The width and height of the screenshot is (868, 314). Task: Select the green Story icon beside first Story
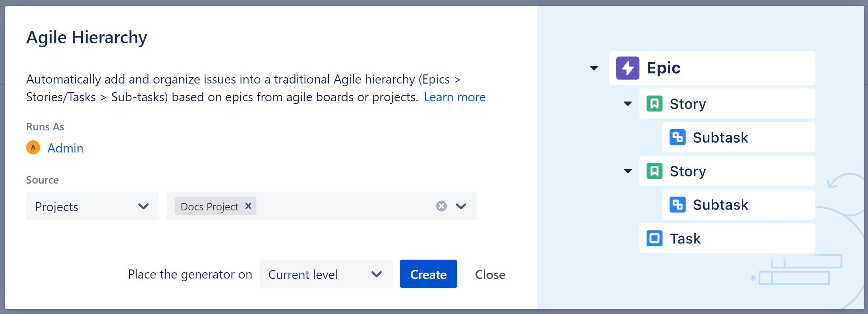(x=654, y=104)
